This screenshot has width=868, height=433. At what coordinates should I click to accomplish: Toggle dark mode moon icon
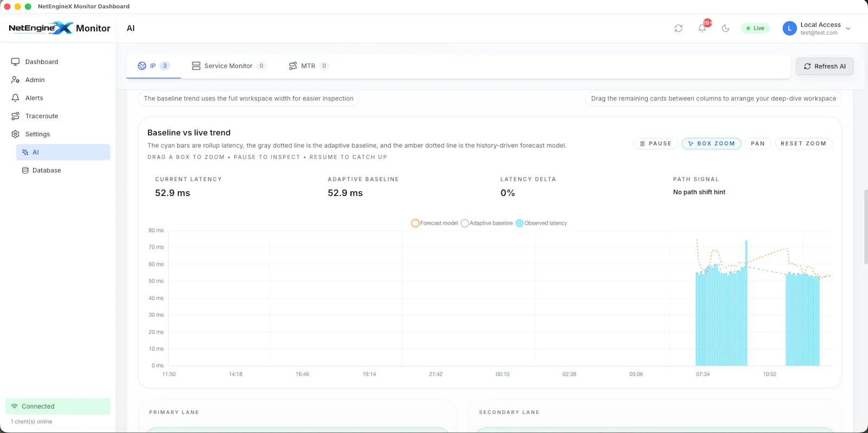coord(725,28)
